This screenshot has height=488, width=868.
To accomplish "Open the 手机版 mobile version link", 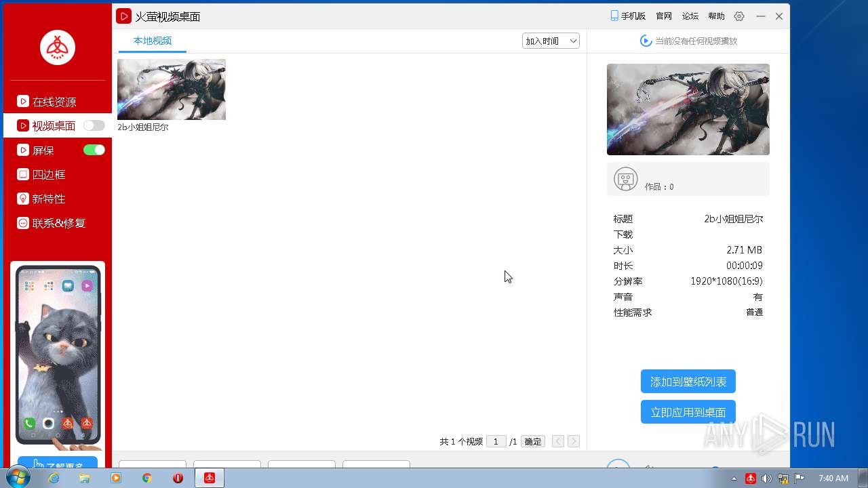I will click(633, 16).
